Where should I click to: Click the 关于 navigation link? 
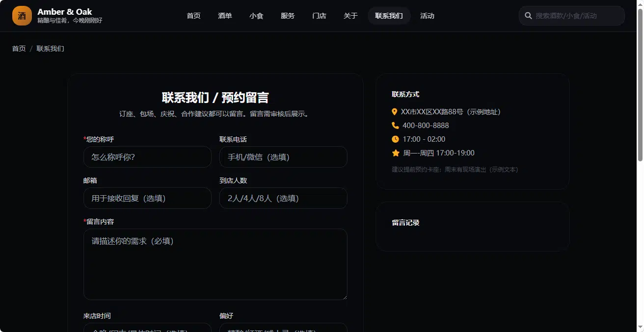click(x=350, y=16)
